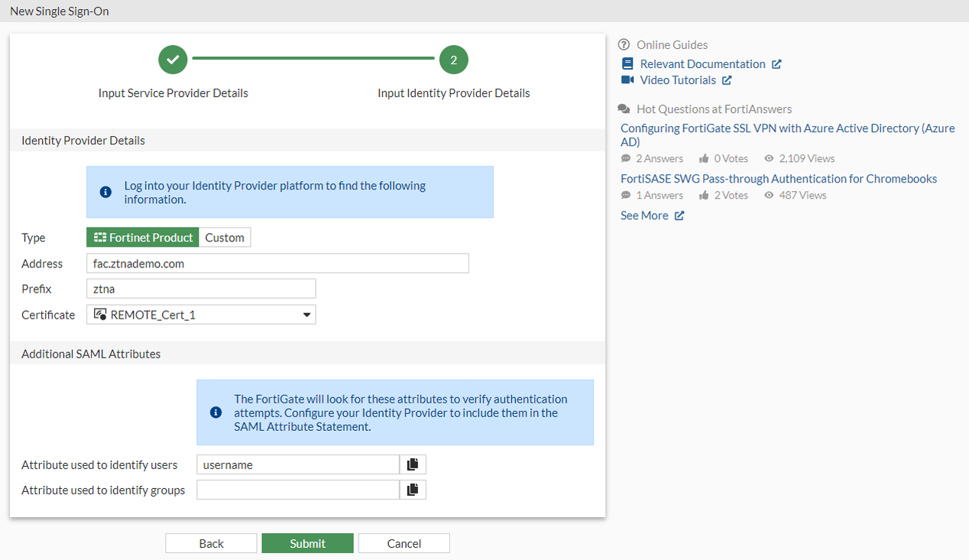
Task: Click the copy icon beside the username attribute
Action: (413, 465)
